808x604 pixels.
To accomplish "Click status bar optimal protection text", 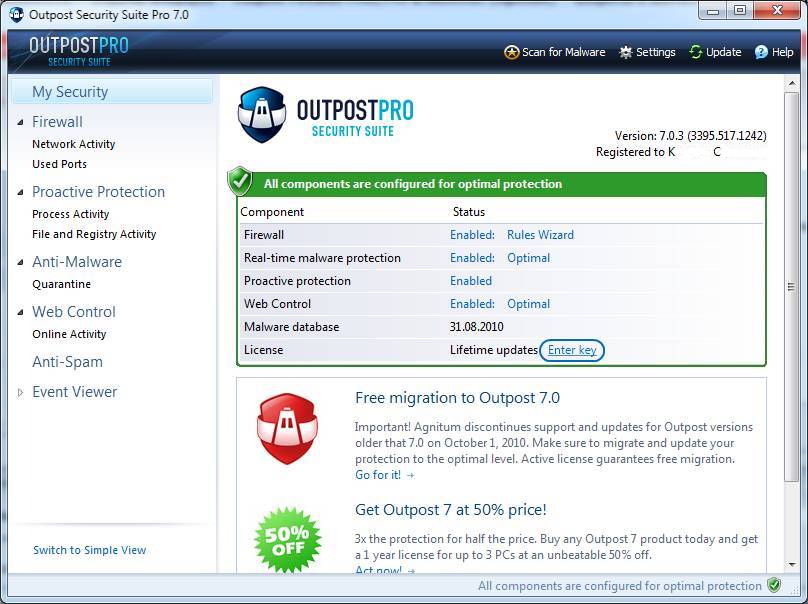I will pyautogui.click(x=619, y=586).
